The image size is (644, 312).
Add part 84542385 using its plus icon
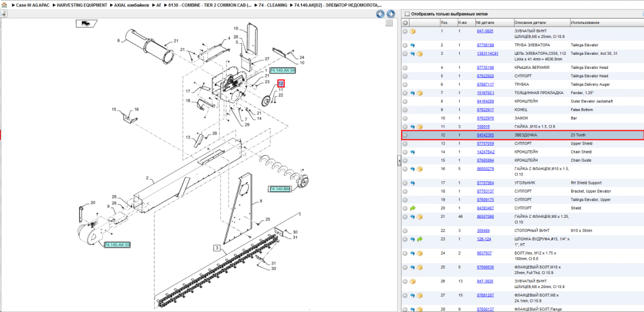pos(405,135)
